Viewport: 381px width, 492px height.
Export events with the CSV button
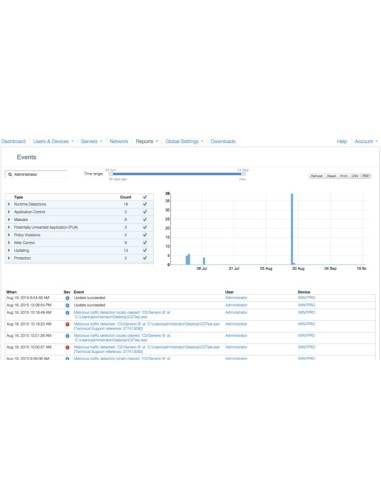pyautogui.click(x=355, y=176)
